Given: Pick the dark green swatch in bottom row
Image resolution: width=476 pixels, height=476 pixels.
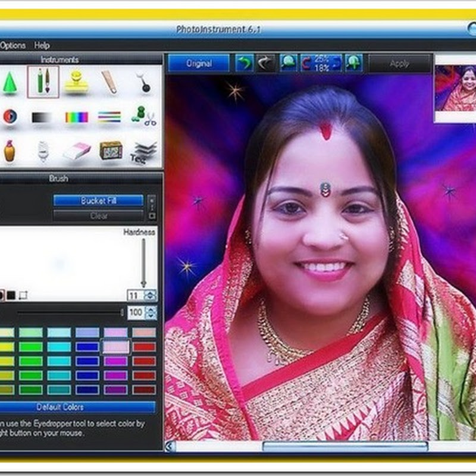Looking at the screenshot, I should coord(31,390).
